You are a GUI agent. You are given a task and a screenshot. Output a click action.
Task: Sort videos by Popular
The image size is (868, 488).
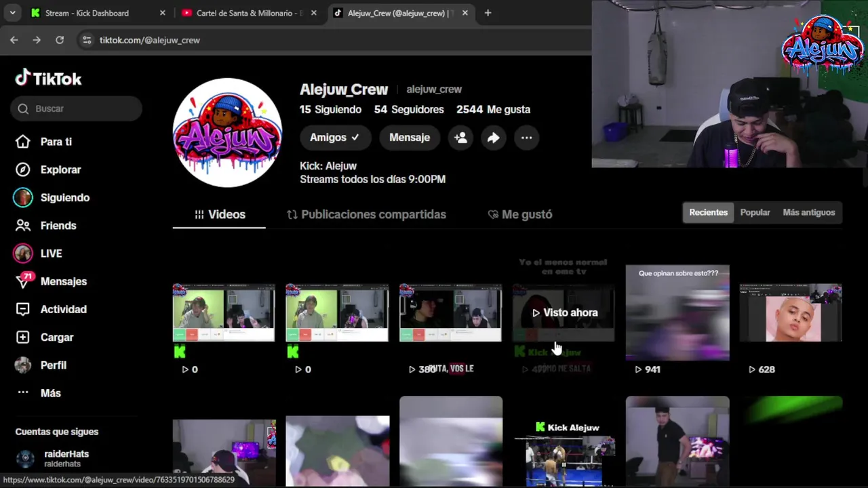[755, 212]
